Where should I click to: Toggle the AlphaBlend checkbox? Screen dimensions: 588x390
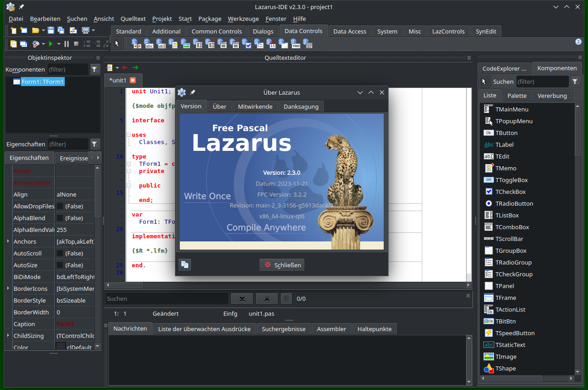coord(59,218)
